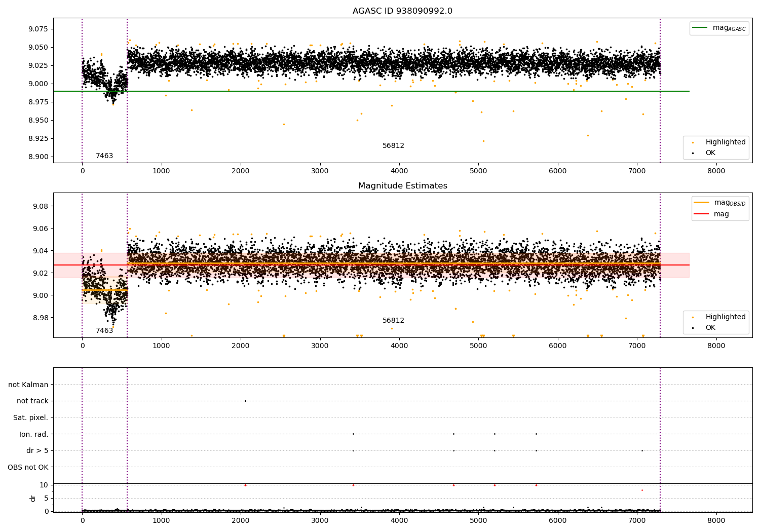Click the 9.06 tick on Magnitude Estimates axis
Image resolution: width=760 pixels, height=532 pixels.
41,229
